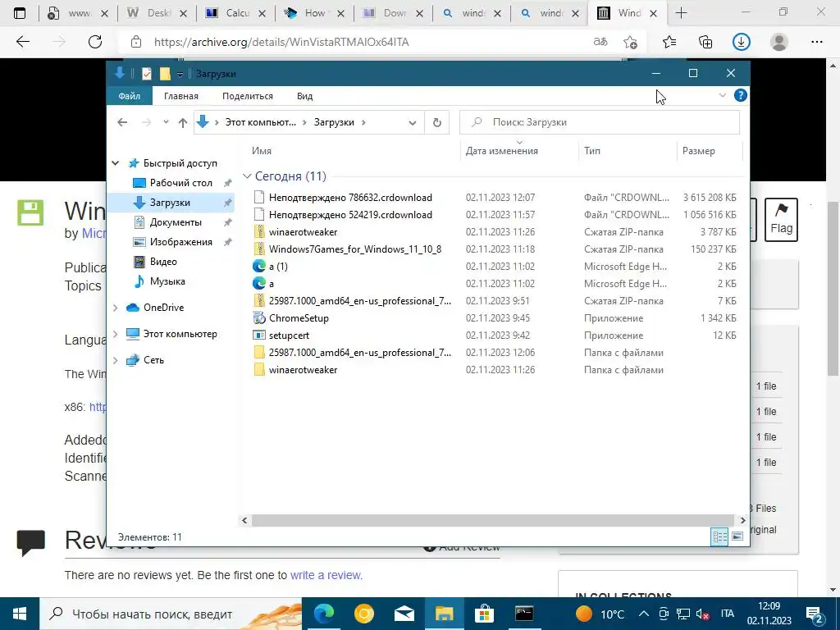
Task: Click the Поиск: Загрузки search field
Action: coord(600,122)
